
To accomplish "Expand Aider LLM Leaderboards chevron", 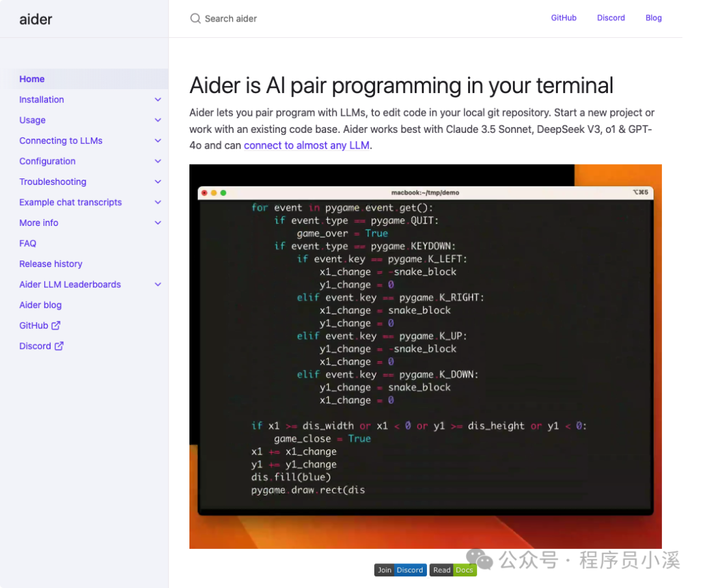I will 158,285.
